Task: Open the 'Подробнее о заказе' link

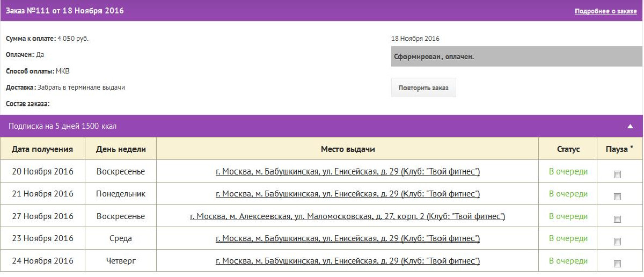Action: pos(605,11)
